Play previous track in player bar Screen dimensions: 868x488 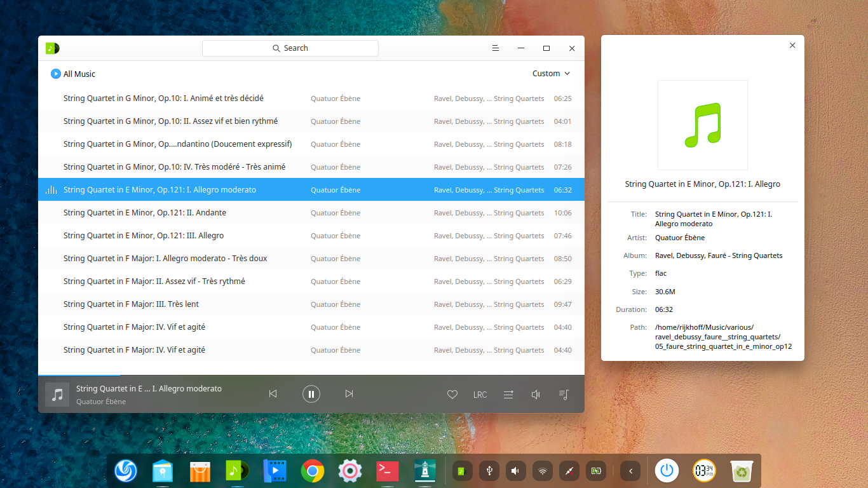[273, 394]
